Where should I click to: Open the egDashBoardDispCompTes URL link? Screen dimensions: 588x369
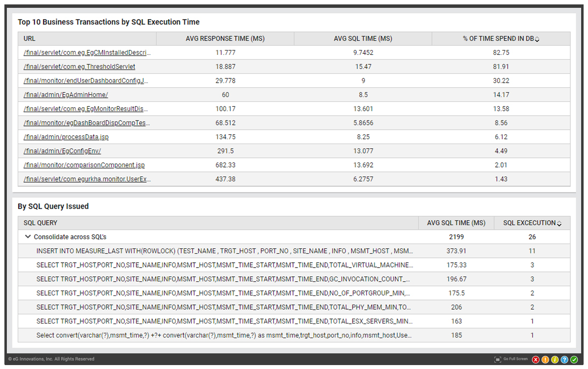pos(87,123)
